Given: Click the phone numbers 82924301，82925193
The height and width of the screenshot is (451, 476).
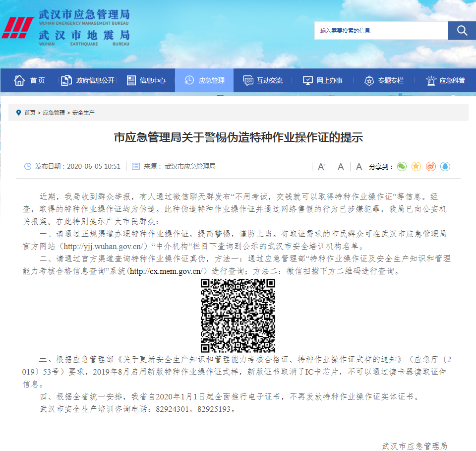Looking at the screenshot, I should (193, 409).
